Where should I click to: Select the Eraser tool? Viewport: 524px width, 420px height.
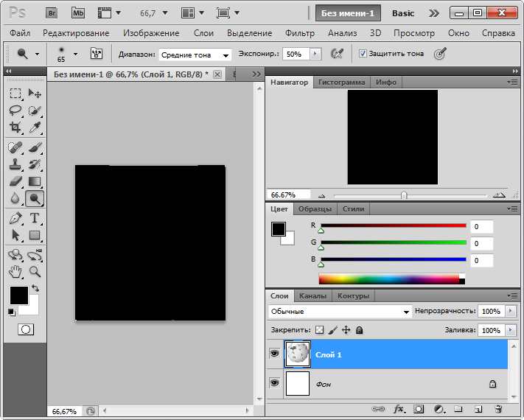click(15, 181)
